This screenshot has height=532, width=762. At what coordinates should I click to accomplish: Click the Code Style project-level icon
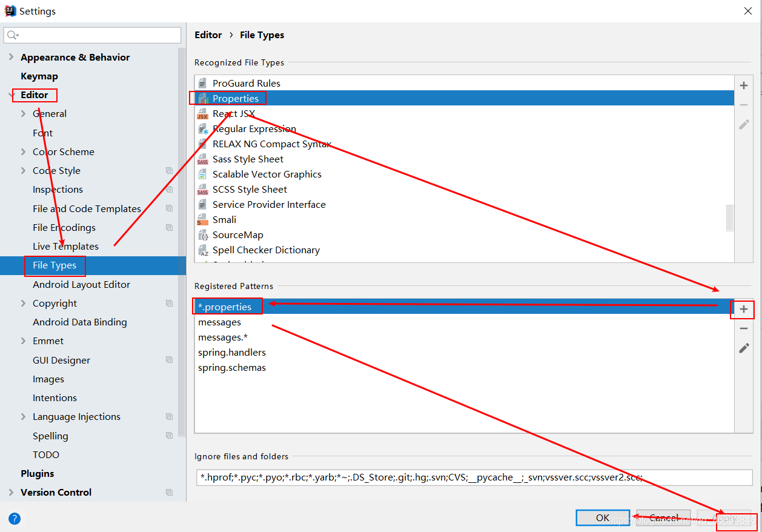(170, 171)
